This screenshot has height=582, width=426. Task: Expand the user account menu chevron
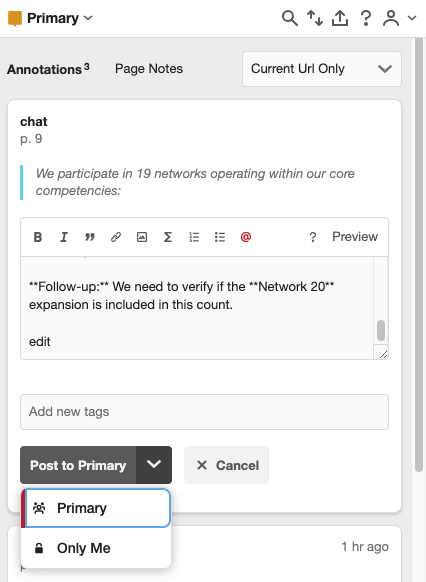pos(412,18)
